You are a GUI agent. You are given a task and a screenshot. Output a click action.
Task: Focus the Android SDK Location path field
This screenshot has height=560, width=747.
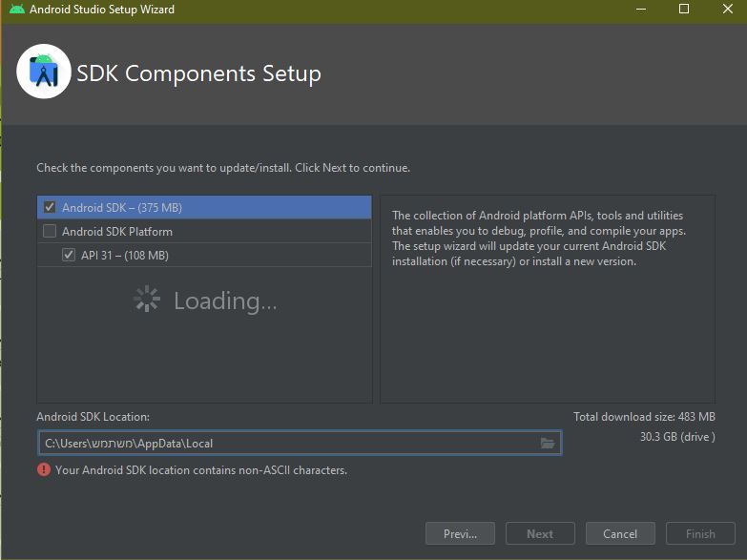(286, 443)
